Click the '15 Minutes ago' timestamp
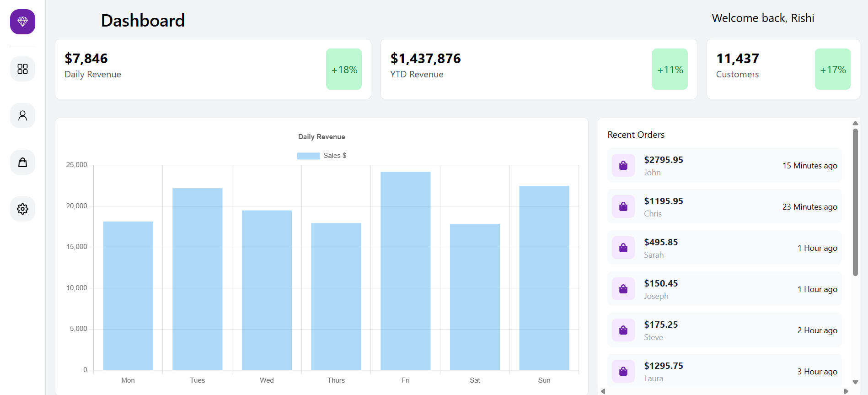 pos(810,166)
